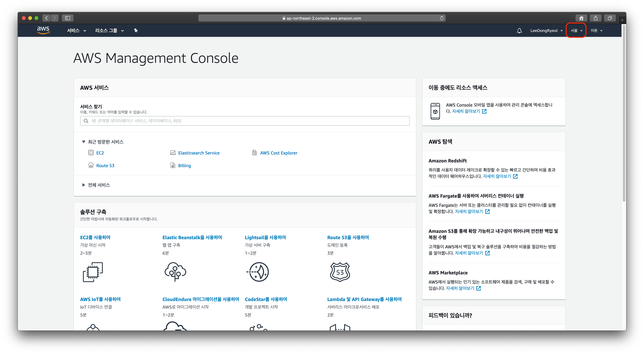Show all tabs overview icon
This screenshot has height=354, width=644.
pyautogui.click(x=610, y=18)
